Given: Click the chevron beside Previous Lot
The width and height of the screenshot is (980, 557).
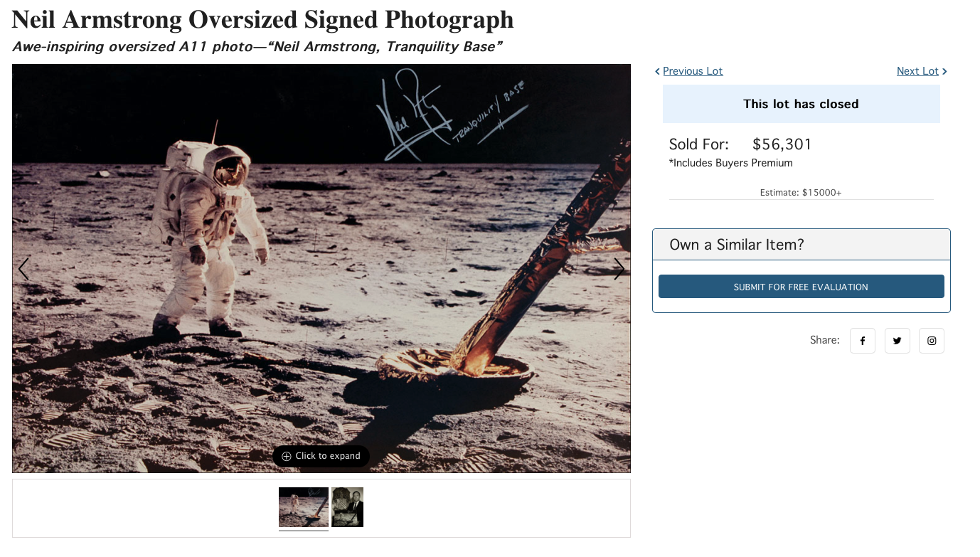Looking at the screenshot, I should coord(657,71).
